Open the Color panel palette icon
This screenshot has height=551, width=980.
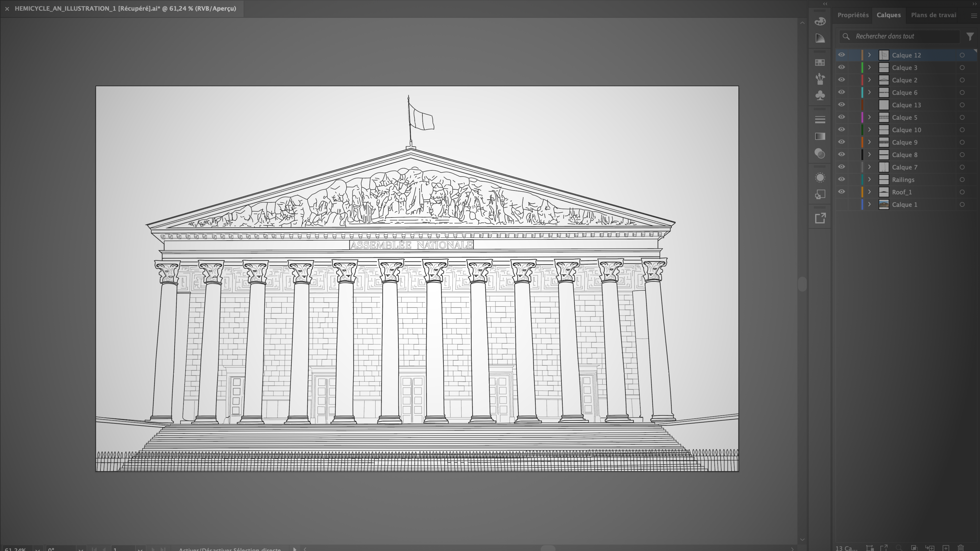pyautogui.click(x=820, y=21)
